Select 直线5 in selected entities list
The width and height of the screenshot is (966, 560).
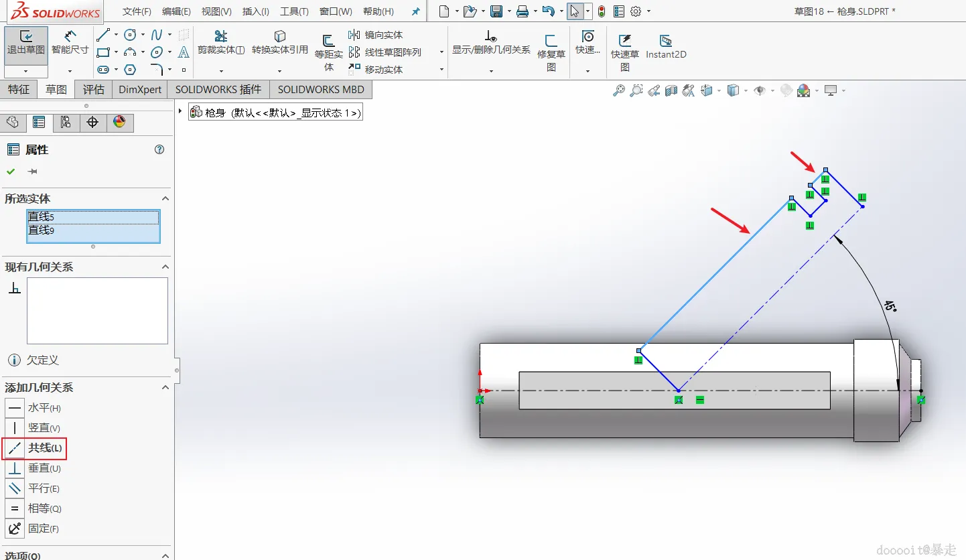pyautogui.click(x=93, y=217)
